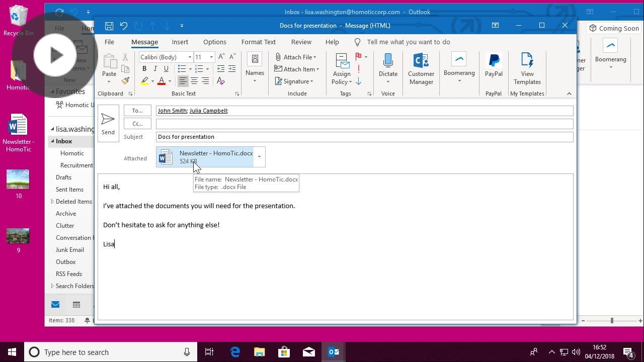Image resolution: width=644 pixels, height=362 pixels.
Task: Mark message as Low Importance
Action: click(x=359, y=81)
